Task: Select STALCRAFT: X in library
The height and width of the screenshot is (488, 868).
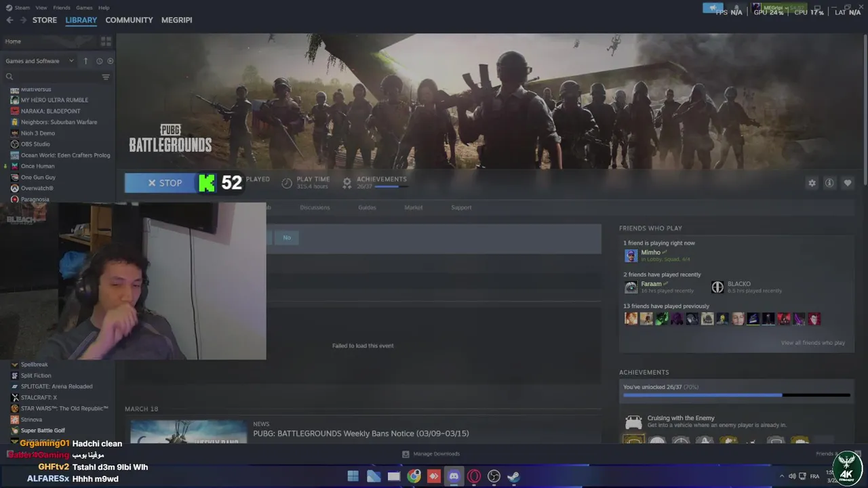Action: 39,398
